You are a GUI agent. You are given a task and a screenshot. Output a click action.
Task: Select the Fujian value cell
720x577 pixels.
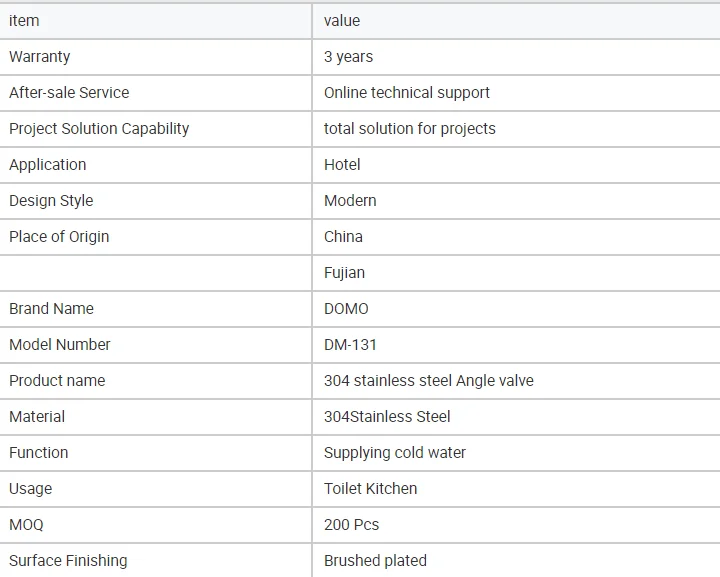pyautogui.click(x=344, y=273)
